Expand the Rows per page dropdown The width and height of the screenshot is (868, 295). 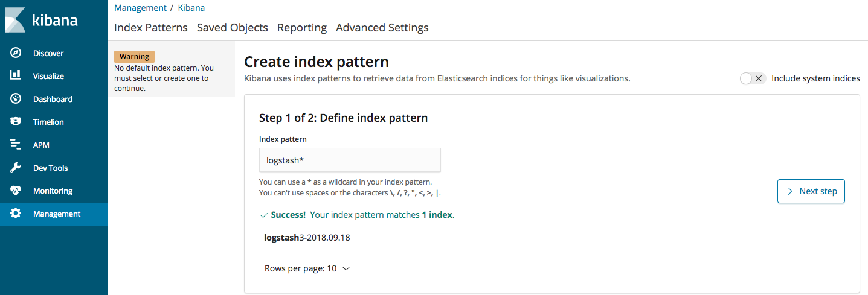[x=307, y=268]
